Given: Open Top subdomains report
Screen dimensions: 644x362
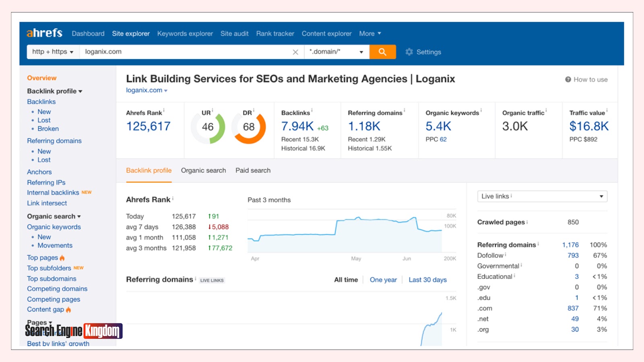Looking at the screenshot, I should tap(52, 279).
